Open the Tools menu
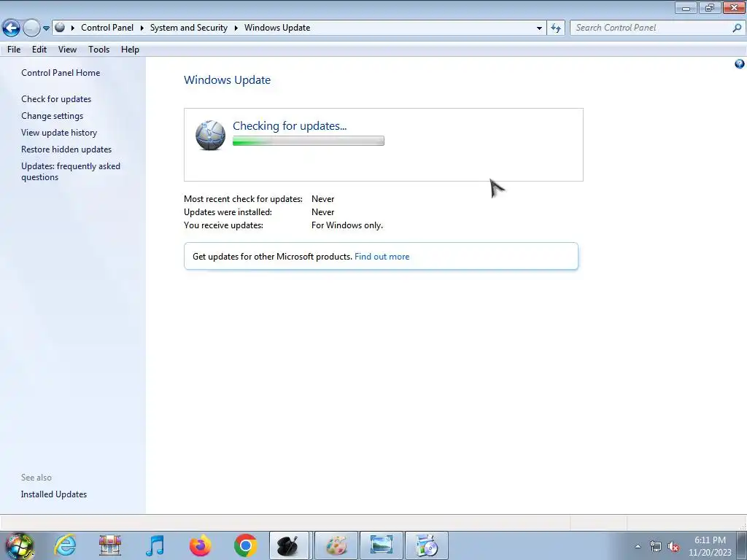 click(x=98, y=50)
